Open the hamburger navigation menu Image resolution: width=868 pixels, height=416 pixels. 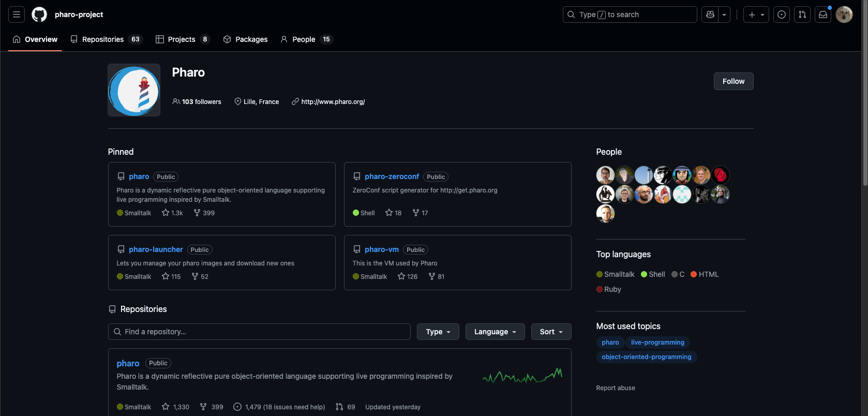pos(17,14)
